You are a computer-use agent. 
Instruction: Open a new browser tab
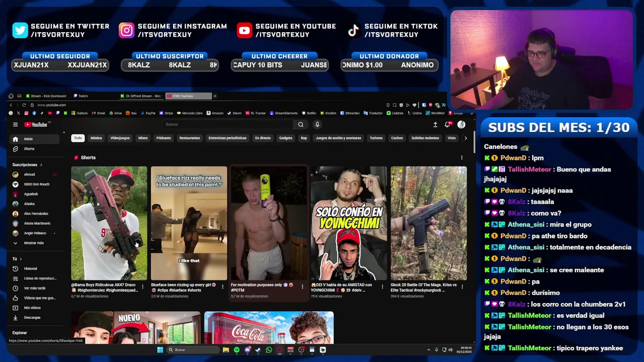215,96
